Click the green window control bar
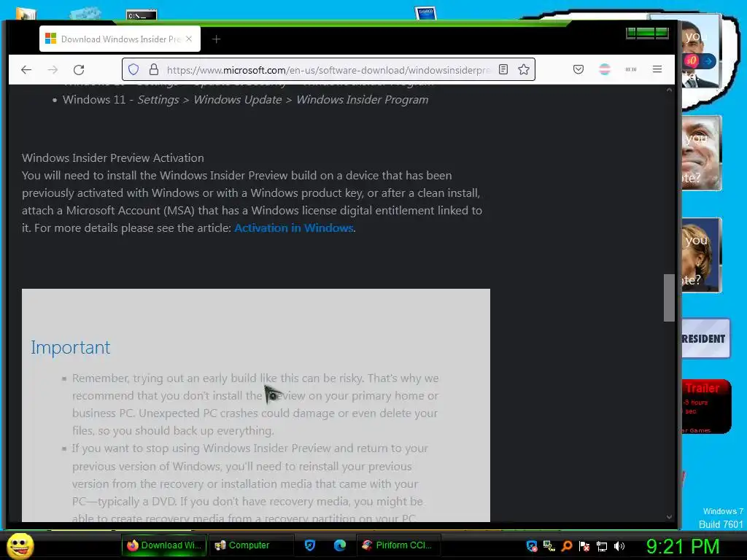This screenshot has height=560, width=747. point(647,33)
